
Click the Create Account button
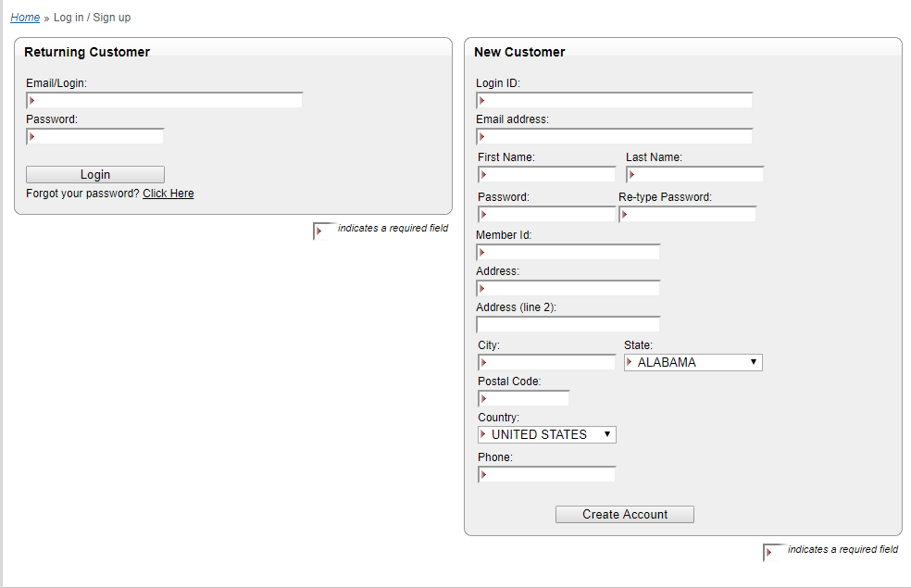click(x=625, y=514)
